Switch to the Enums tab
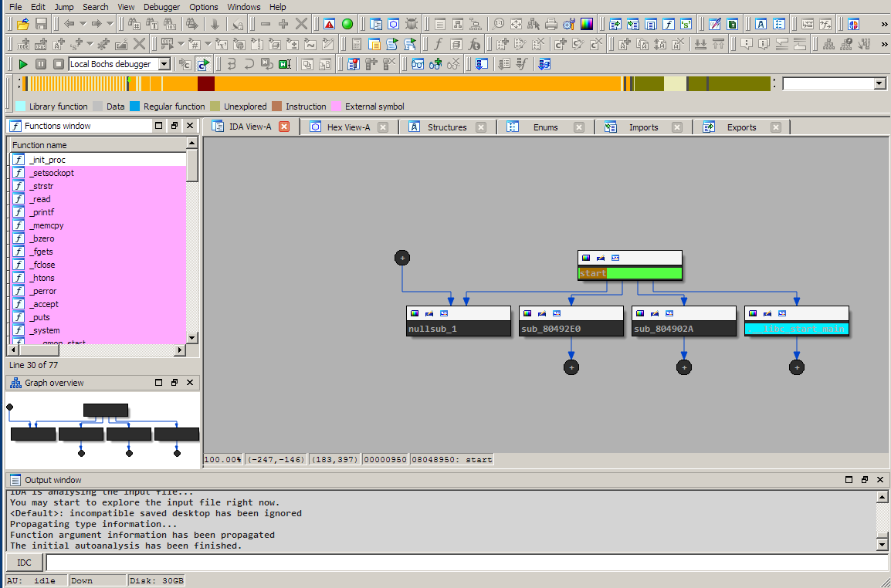This screenshot has height=588, width=891. (546, 127)
